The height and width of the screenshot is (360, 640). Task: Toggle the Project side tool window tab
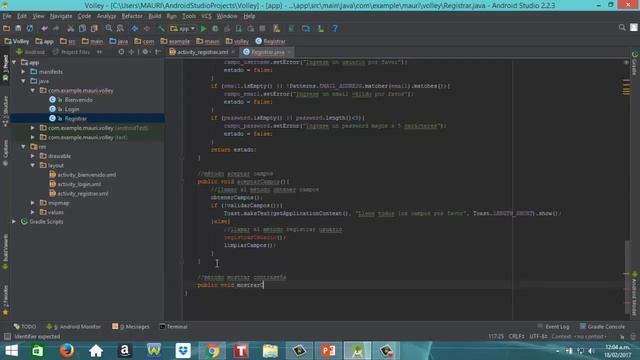pos(5,68)
